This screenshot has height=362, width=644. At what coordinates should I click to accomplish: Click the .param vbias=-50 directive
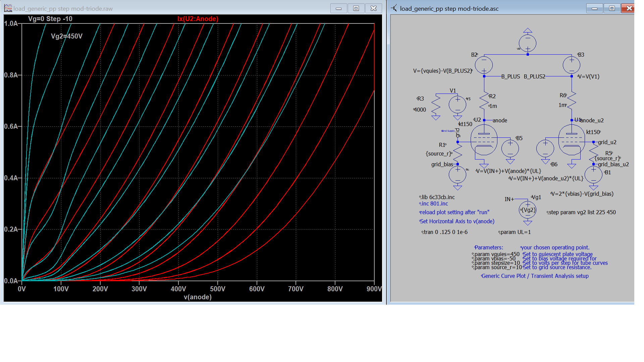tap(494, 258)
